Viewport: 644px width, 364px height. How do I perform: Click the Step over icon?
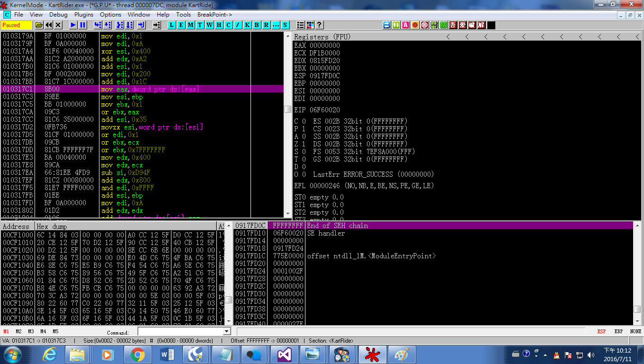(x=107, y=25)
